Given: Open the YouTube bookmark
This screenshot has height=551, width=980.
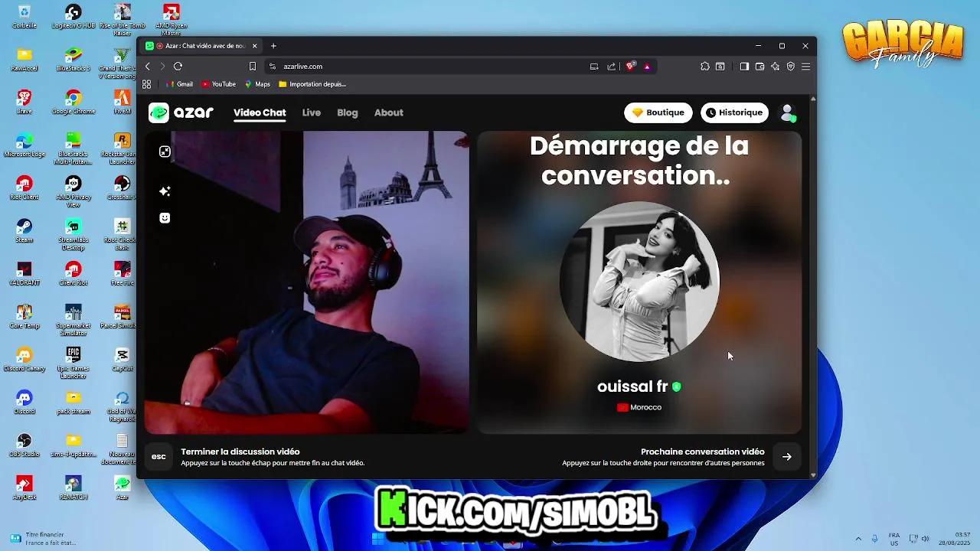Looking at the screenshot, I should click(x=219, y=84).
